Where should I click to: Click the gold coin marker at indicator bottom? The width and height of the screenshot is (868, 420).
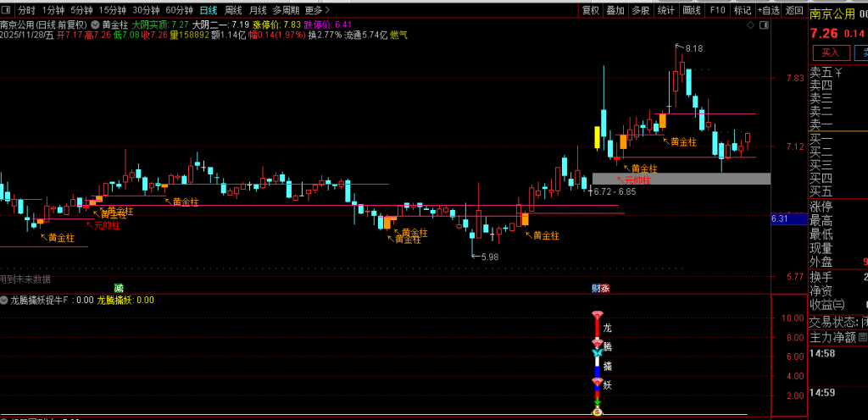pyautogui.click(x=597, y=412)
